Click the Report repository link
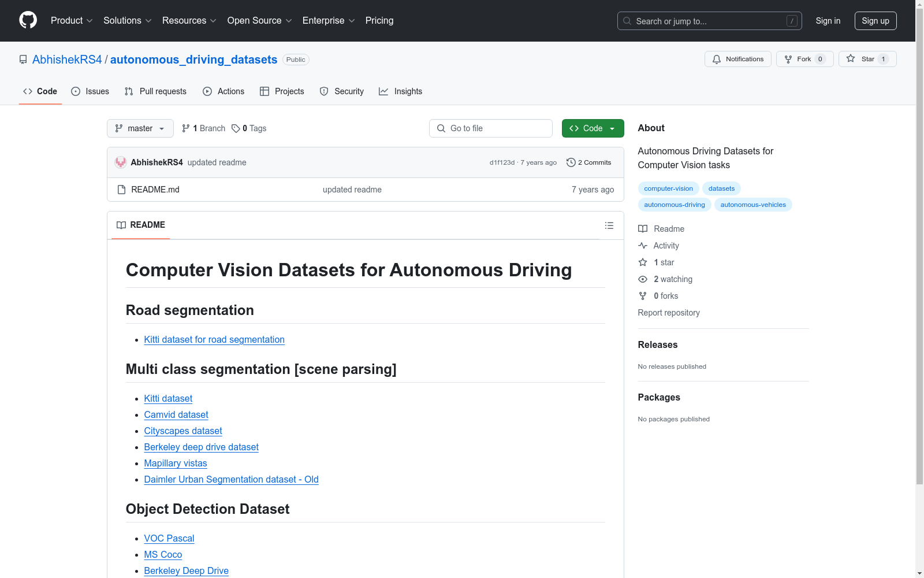 (669, 313)
